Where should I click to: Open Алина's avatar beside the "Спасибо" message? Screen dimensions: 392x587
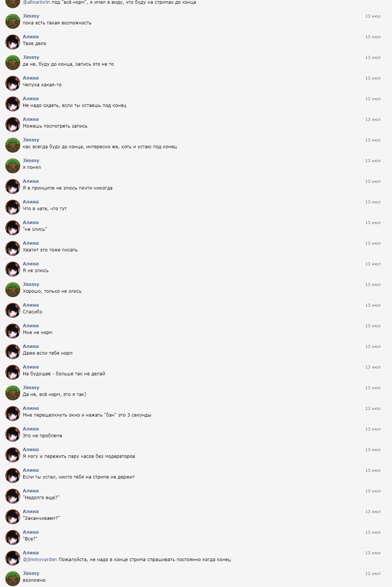[x=13, y=310]
